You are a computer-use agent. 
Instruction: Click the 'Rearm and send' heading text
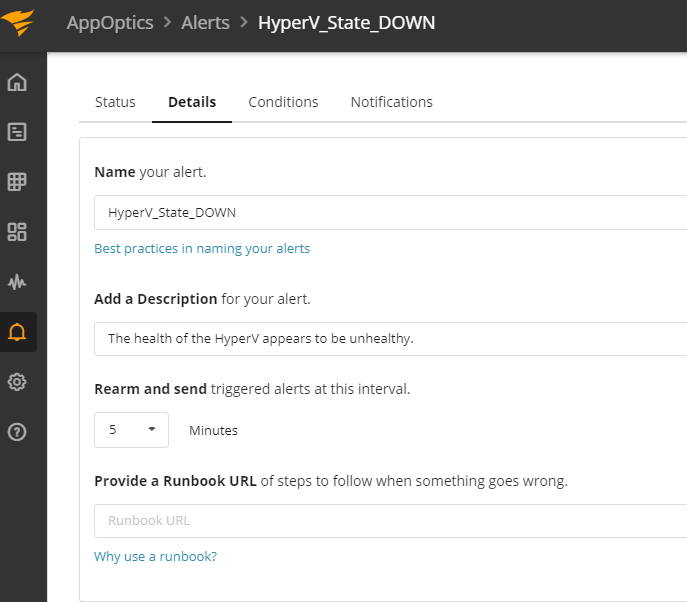pyautogui.click(x=150, y=389)
